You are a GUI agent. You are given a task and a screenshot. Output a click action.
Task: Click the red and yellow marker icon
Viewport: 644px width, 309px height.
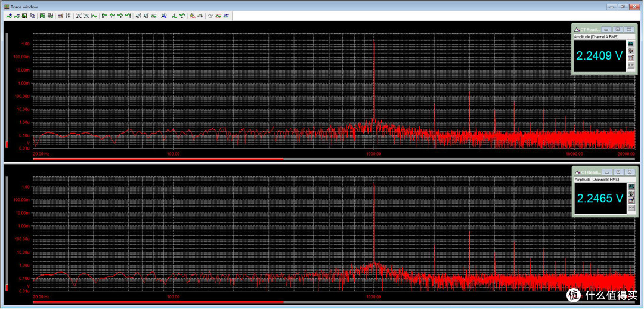pos(192,16)
